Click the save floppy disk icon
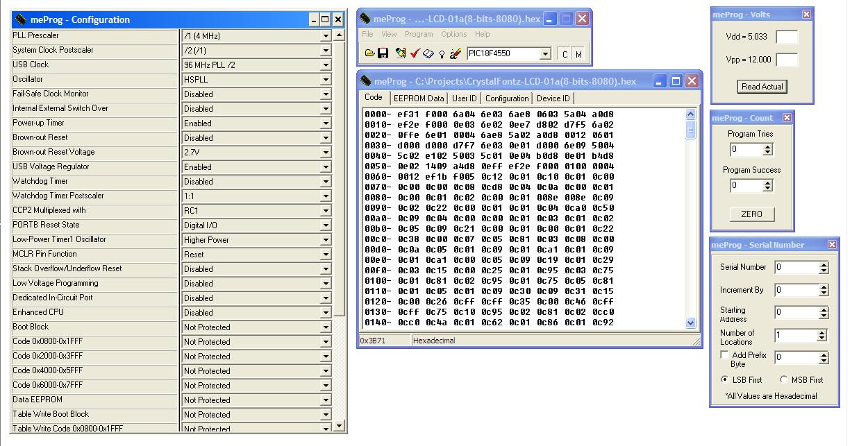 tap(383, 53)
